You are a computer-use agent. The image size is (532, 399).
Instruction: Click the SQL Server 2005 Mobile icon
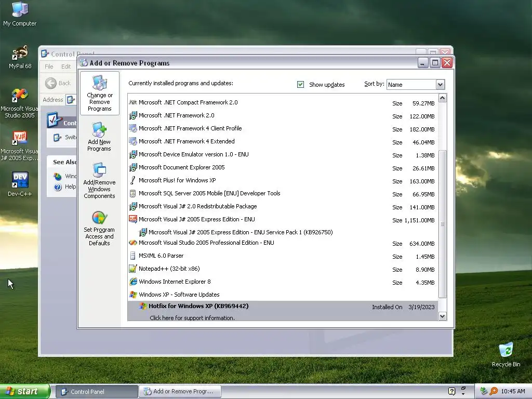[x=133, y=193]
